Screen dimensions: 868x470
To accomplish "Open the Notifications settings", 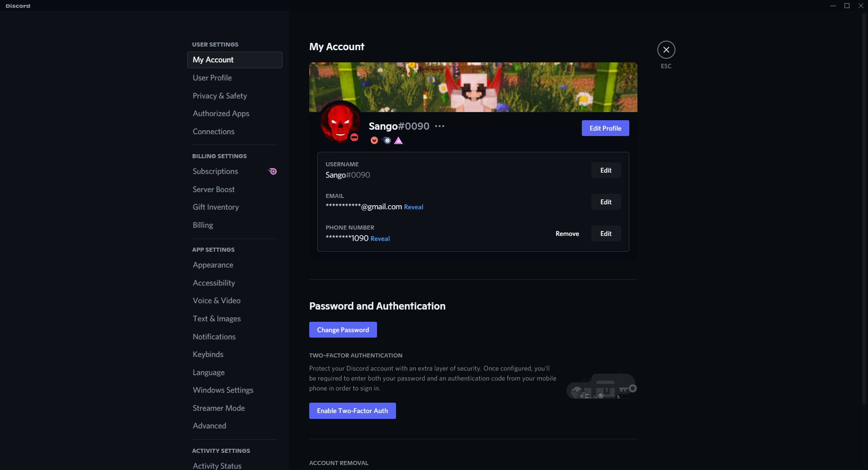I will pyautogui.click(x=235, y=337).
